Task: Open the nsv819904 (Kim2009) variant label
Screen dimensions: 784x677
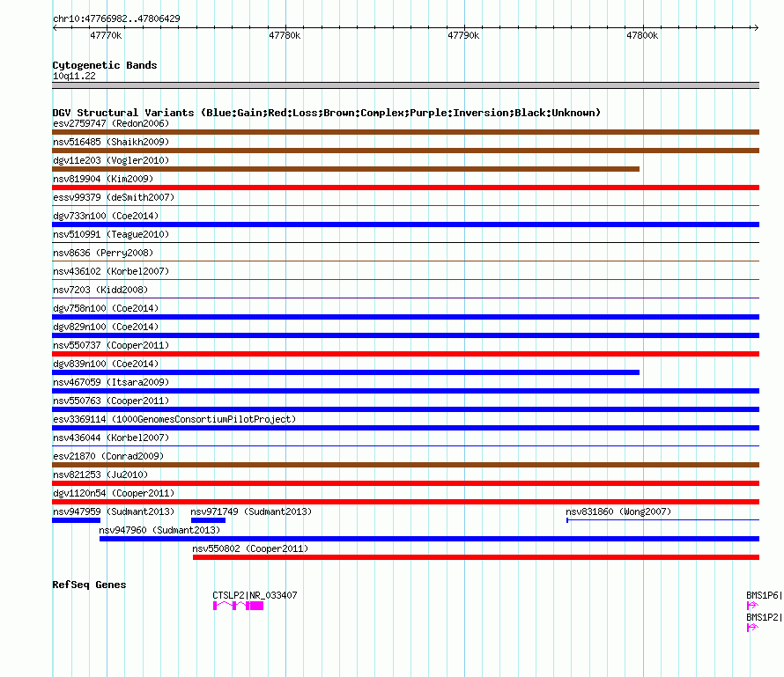Action: [103, 179]
